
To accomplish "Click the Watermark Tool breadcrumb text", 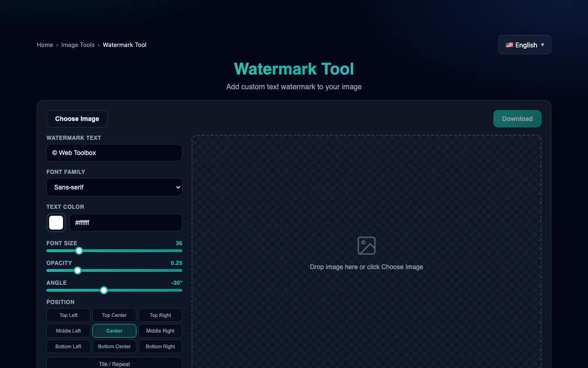I will 124,45.
